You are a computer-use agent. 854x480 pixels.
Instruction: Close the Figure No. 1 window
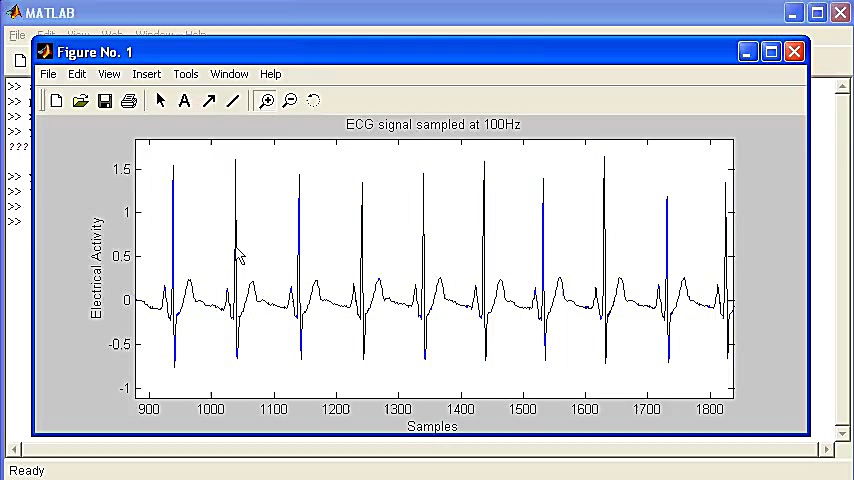tap(795, 52)
